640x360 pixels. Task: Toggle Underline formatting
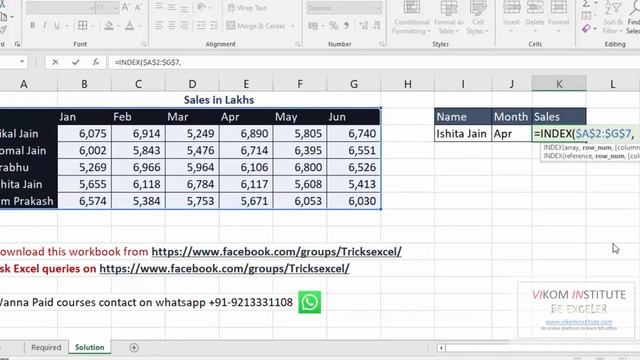[57, 25]
